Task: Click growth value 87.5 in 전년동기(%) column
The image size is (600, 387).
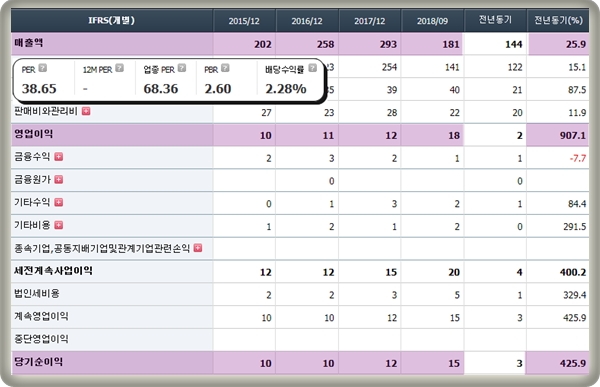Action: click(577, 90)
